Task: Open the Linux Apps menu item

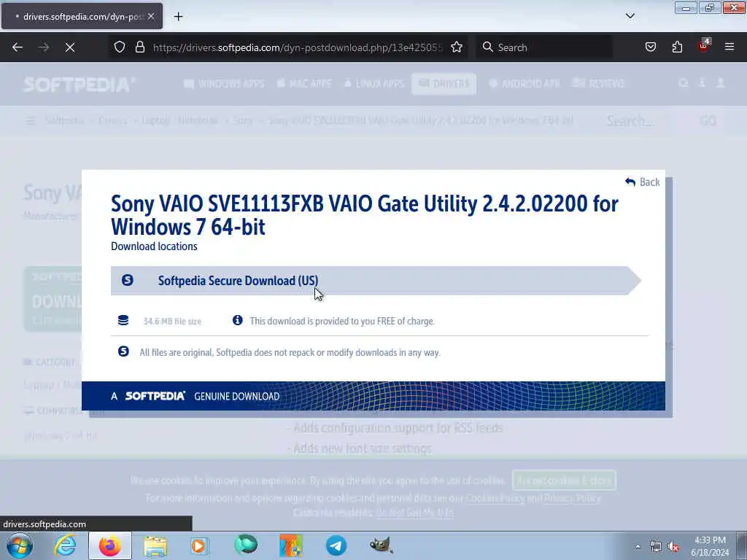Action: pyautogui.click(x=374, y=84)
